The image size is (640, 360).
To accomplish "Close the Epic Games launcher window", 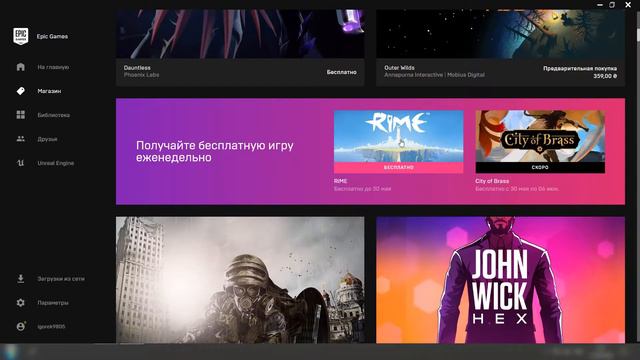I will point(628,4).
